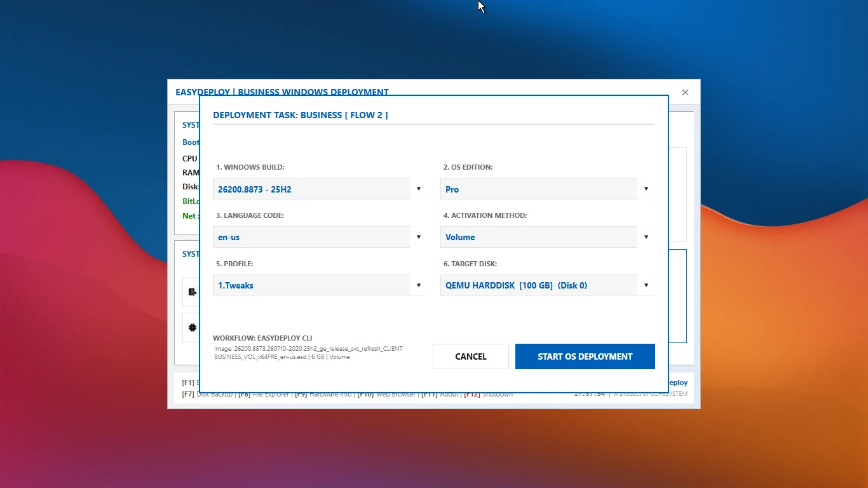
Task: Click the '3. LANGUAGE CODE:' label
Action: pyautogui.click(x=250, y=215)
